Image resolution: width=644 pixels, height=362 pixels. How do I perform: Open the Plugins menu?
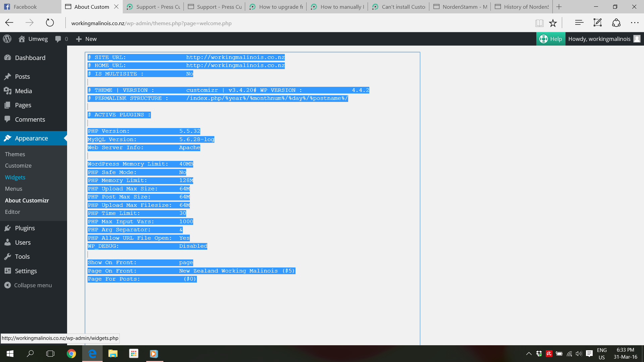pyautogui.click(x=25, y=228)
